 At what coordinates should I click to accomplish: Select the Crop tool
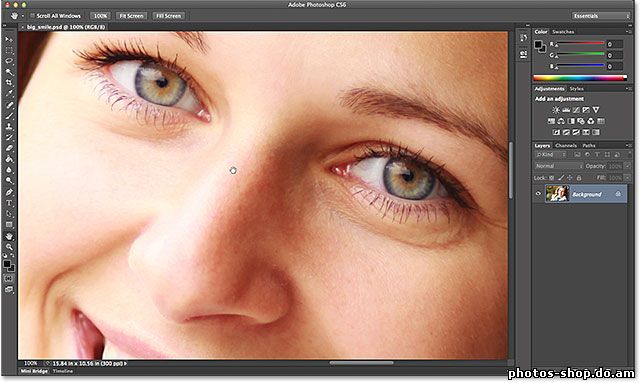[9, 82]
